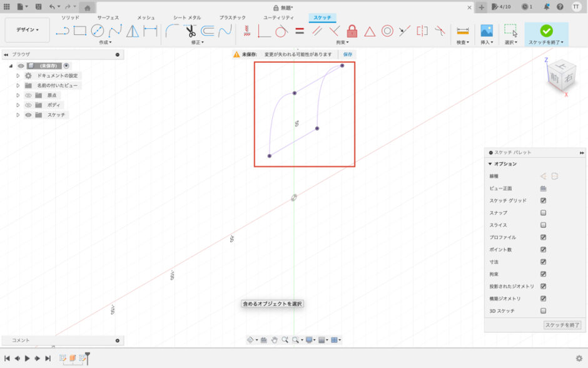Screen dimensions: 588x368
Task: Expand the 原点 tree node
Action: [x=18, y=95]
